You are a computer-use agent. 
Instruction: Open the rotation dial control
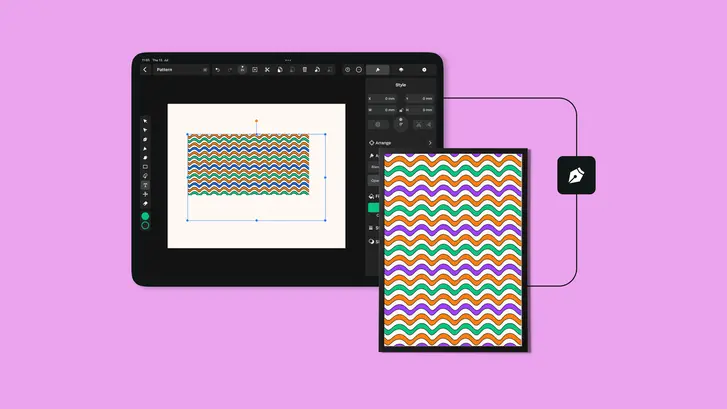[401, 124]
